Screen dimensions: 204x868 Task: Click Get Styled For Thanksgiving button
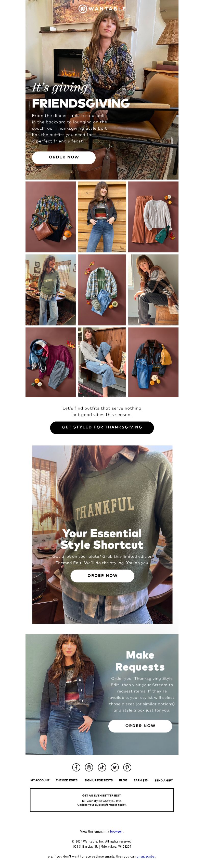tap(102, 428)
